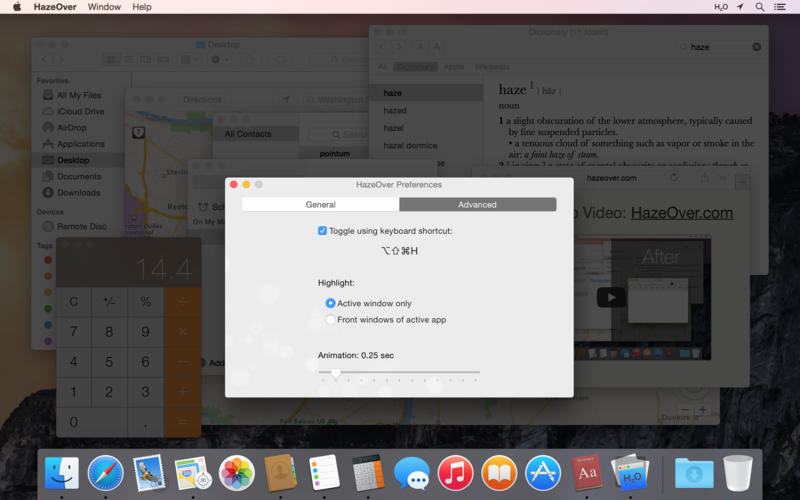Open Spotlight search in menu bar
Screen dimensions: 800x500
coord(760,7)
